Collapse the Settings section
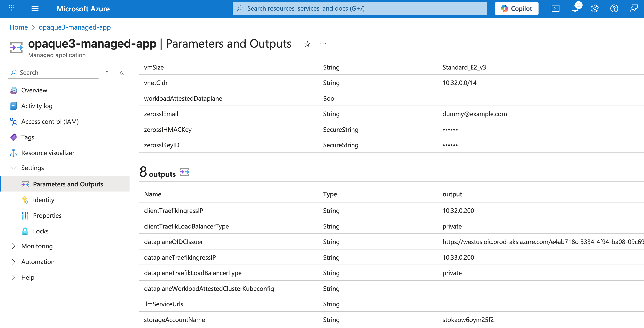The image size is (644, 328). 14,168
